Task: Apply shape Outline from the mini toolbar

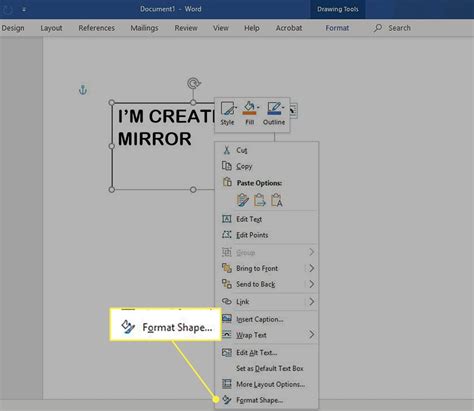Action: tap(274, 114)
